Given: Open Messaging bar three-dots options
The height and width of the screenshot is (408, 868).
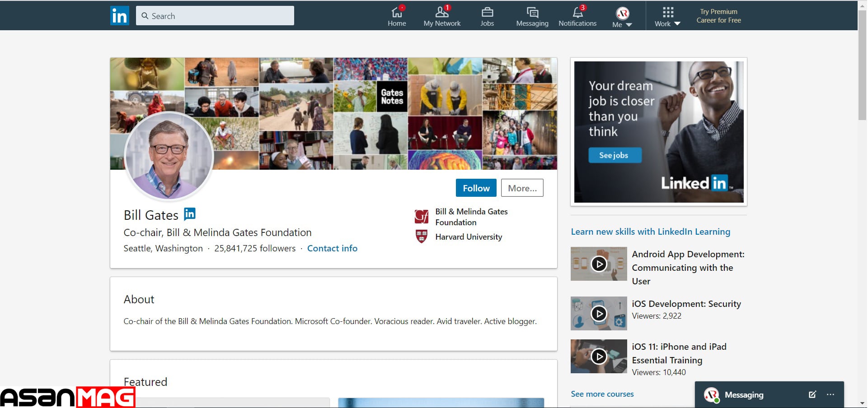Looking at the screenshot, I should pyautogui.click(x=830, y=394).
